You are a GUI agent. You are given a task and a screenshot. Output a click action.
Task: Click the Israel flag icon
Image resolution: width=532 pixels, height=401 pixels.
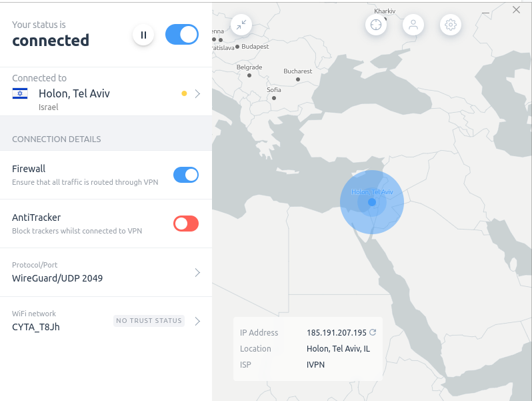coord(20,93)
